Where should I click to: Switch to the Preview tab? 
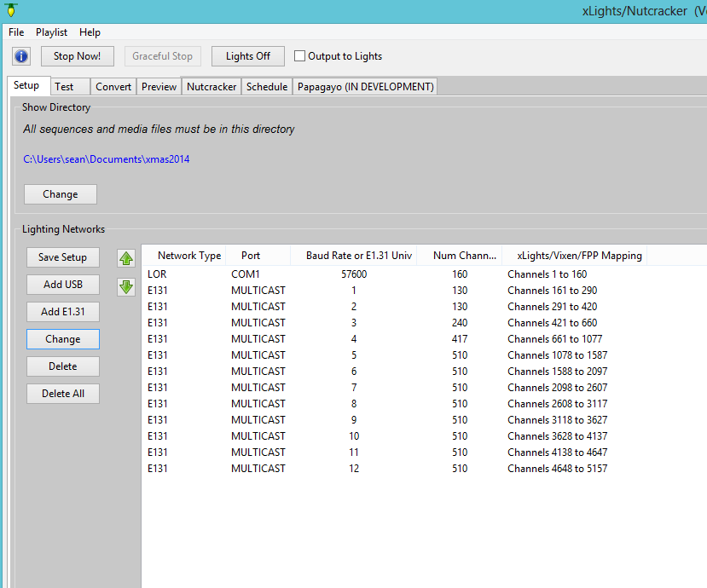[159, 87]
